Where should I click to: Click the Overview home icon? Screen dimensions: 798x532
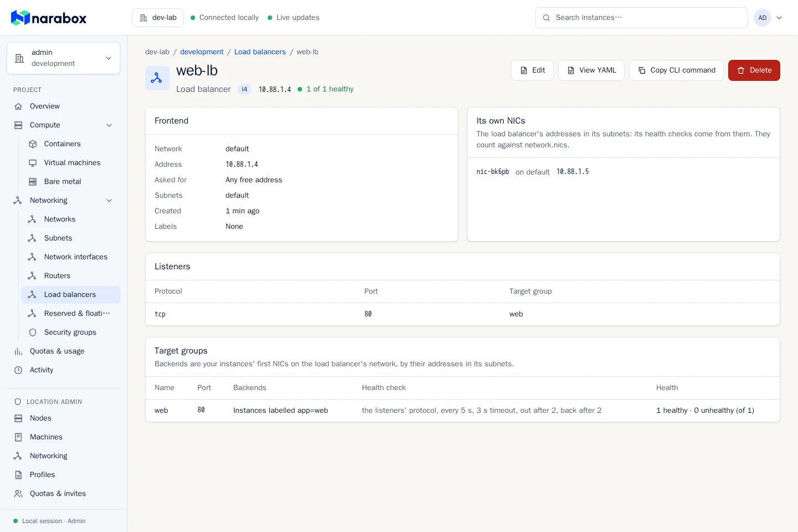point(18,106)
